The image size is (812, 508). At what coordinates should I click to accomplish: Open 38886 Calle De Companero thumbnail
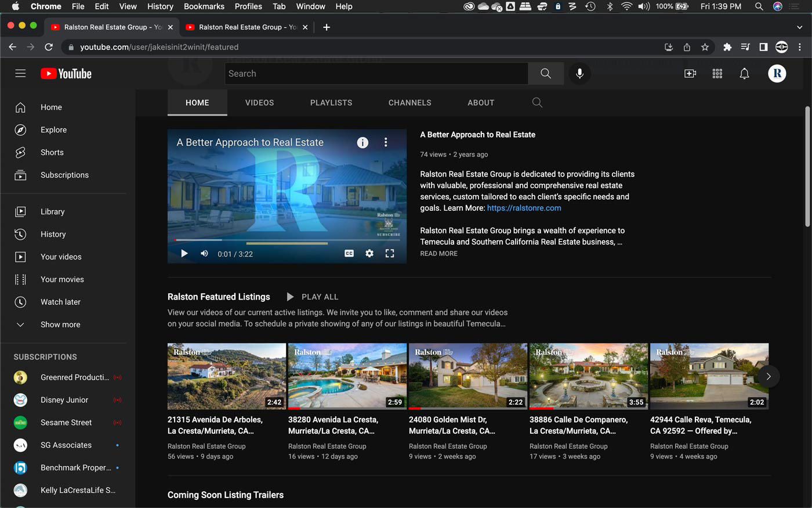click(589, 376)
